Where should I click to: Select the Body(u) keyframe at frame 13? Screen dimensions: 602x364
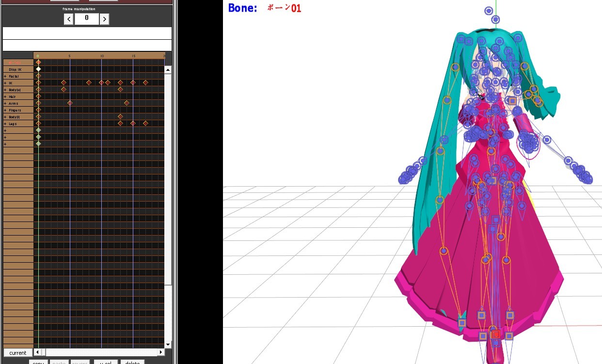120,90
